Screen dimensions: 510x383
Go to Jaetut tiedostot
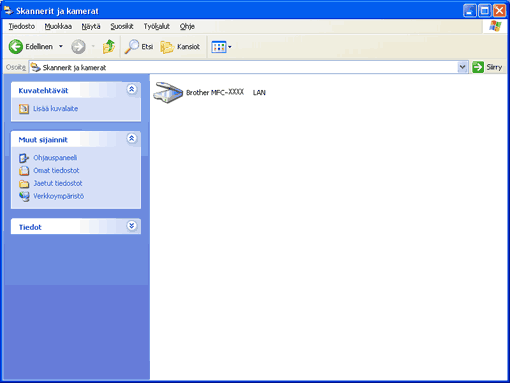[58, 183]
